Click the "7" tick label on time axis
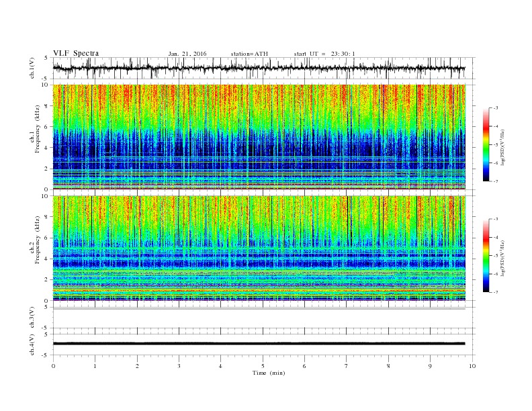The height and width of the screenshot is (411, 532). click(347, 366)
